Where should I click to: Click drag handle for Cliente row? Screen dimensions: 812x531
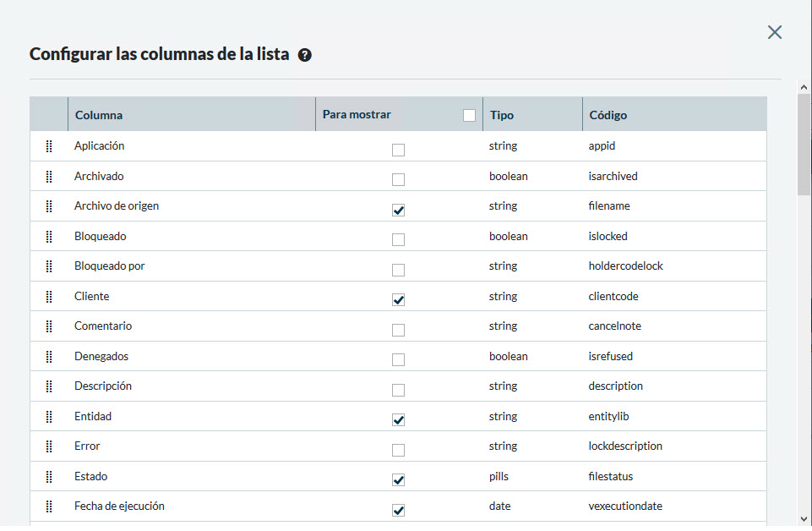pyautogui.click(x=49, y=297)
